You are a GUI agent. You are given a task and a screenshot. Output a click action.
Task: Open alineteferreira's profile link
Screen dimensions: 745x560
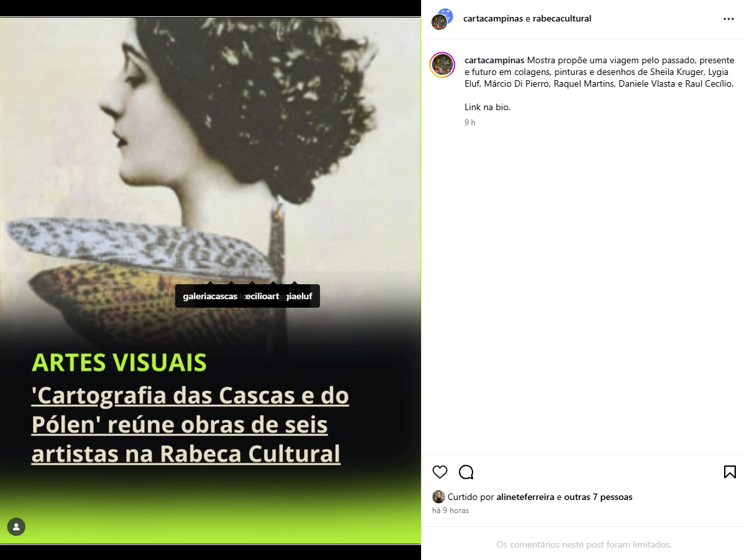(x=525, y=497)
